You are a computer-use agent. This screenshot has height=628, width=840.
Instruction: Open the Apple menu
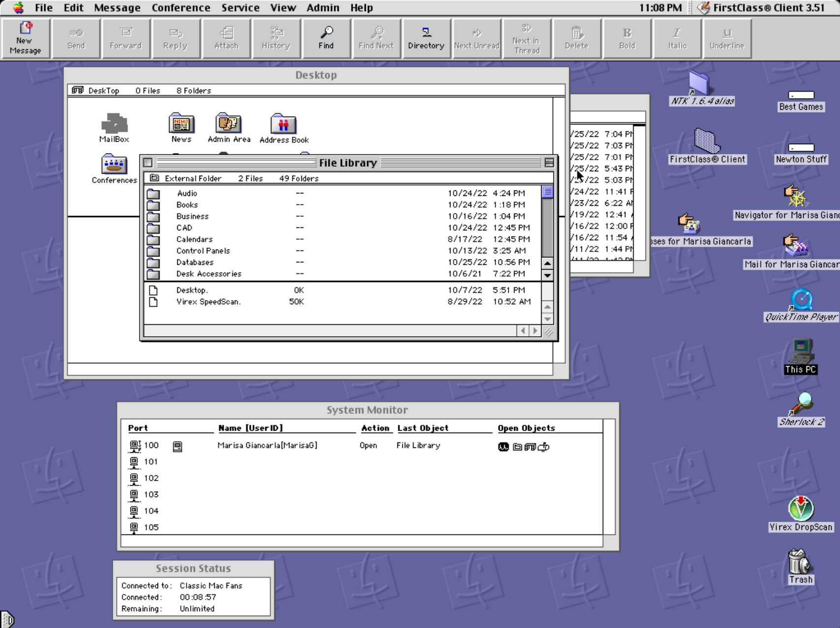tap(18, 7)
